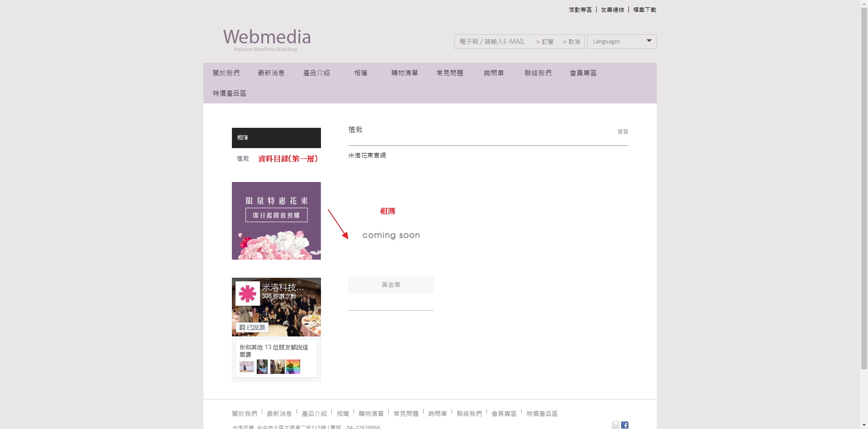Toggle the Facebook 已說讚 liked button
Viewport: 868px width, 429px height.
pos(252,327)
